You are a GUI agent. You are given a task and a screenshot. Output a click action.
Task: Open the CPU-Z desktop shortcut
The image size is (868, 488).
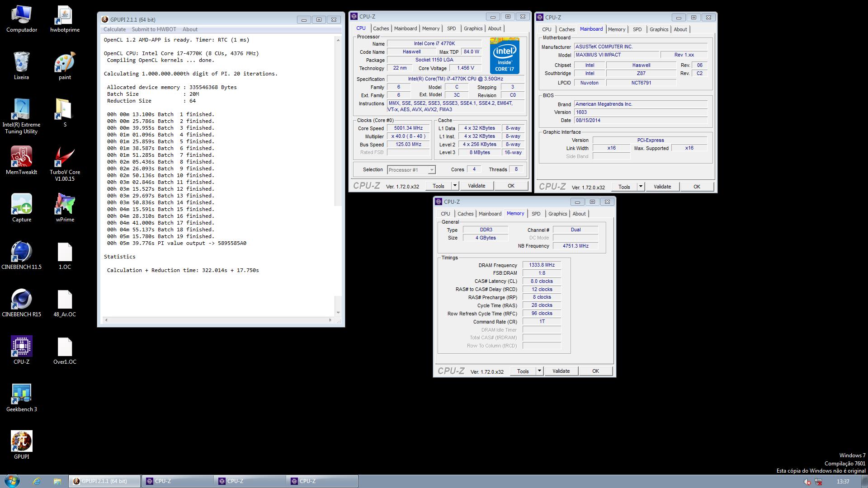click(21, 351)
